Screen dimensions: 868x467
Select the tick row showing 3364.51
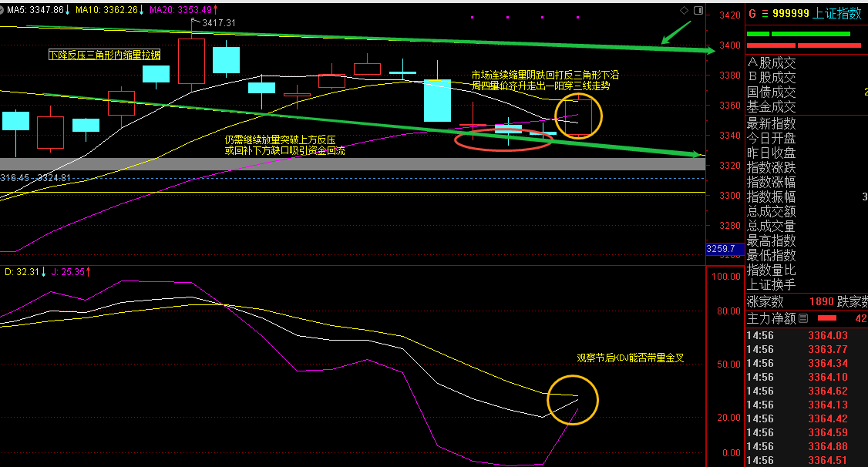coord(806,460)
